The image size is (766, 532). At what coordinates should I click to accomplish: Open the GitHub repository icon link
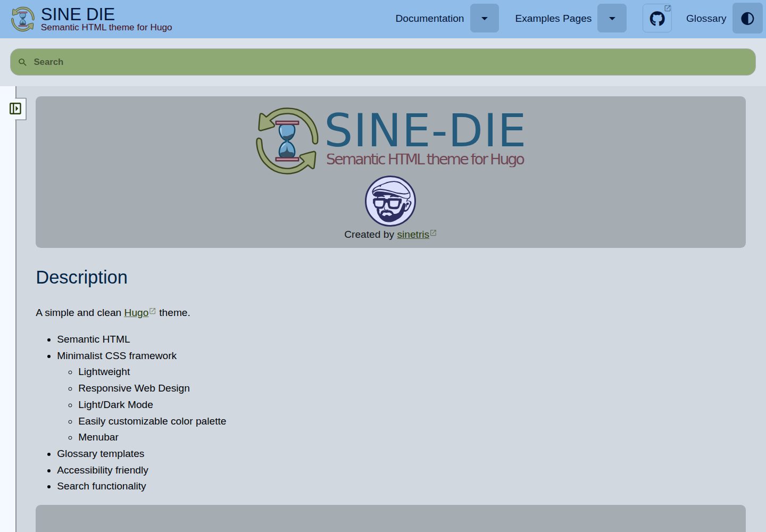coord(657,19)
